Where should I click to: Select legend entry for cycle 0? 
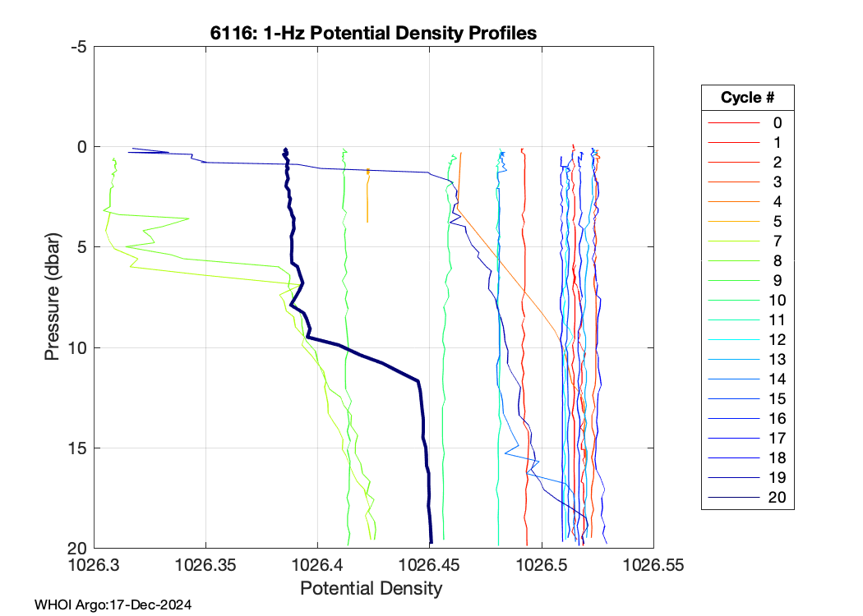(x=777, y=123)
